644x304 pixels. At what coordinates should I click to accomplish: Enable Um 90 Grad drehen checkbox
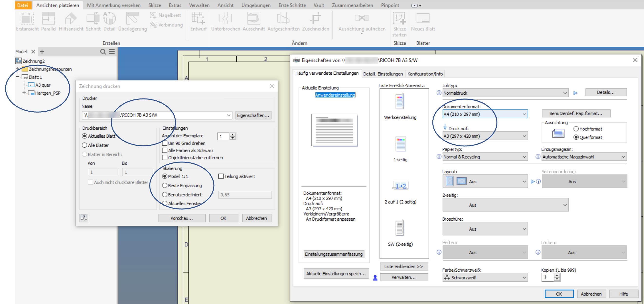point(165,143)
